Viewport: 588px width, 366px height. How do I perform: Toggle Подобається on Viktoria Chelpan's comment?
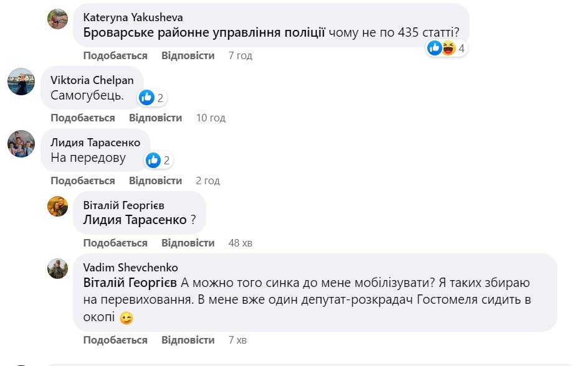click(x=83, y=118)
